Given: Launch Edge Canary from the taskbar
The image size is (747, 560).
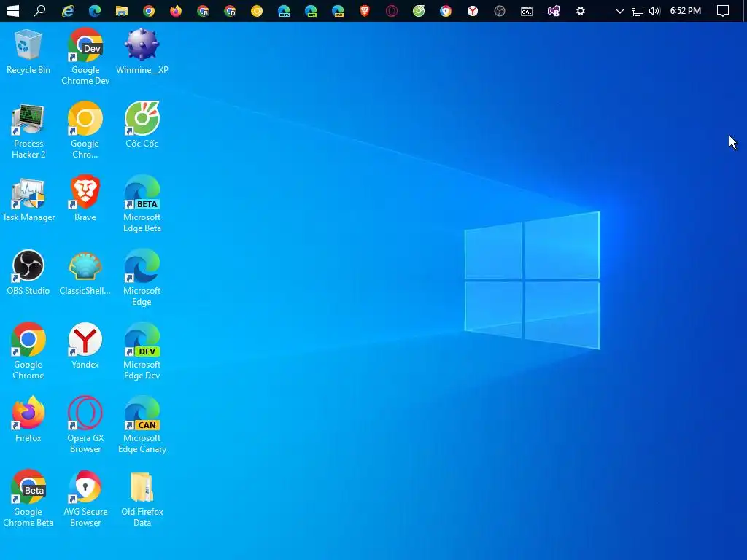Looking at the screenshot, I should [338, 10].
